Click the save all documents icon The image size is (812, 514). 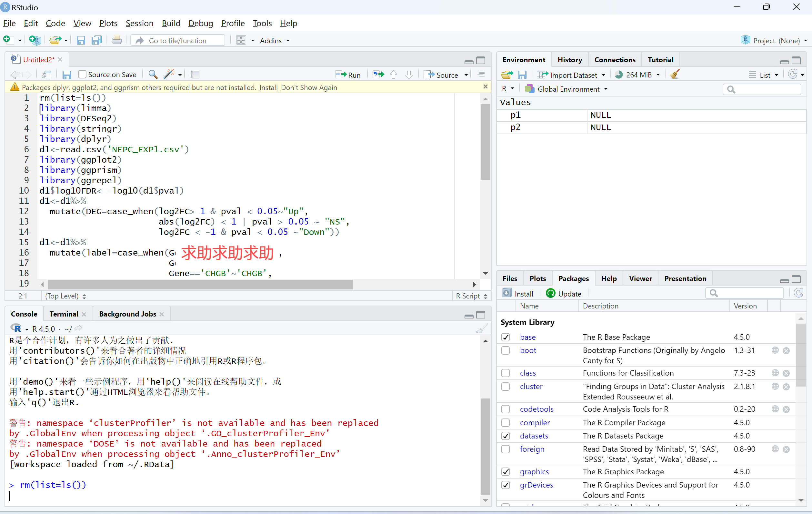(97, 40)
